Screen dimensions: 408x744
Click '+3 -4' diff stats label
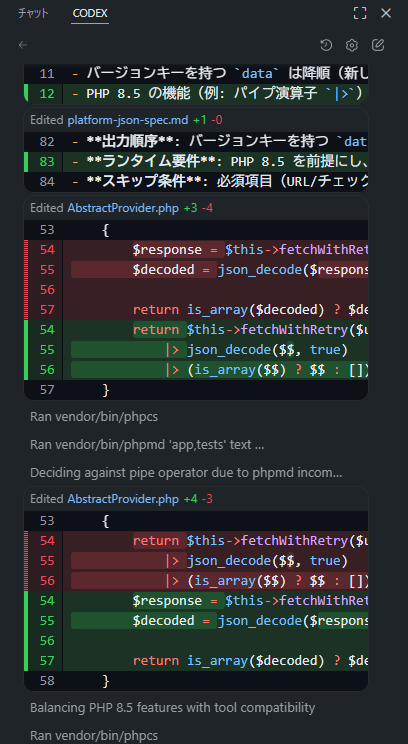coord(198,208)
